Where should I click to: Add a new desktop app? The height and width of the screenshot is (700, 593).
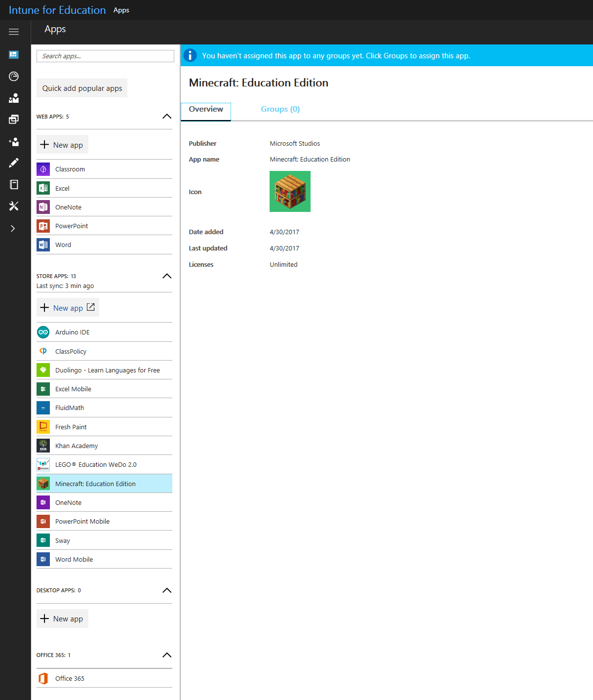pos(63,618)
